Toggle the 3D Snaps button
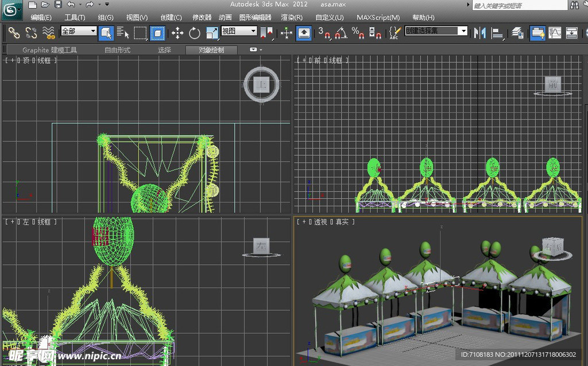 click(324, 33)
